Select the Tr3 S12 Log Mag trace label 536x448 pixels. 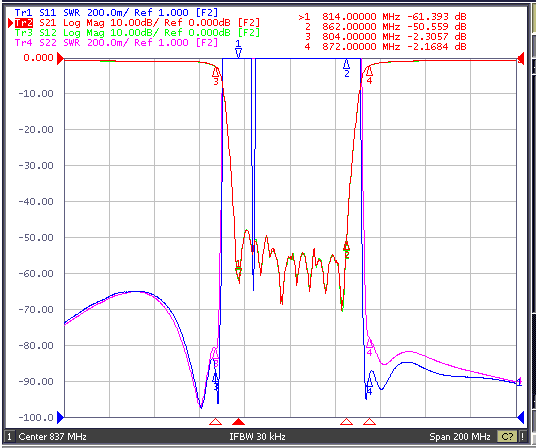(137, 33)
